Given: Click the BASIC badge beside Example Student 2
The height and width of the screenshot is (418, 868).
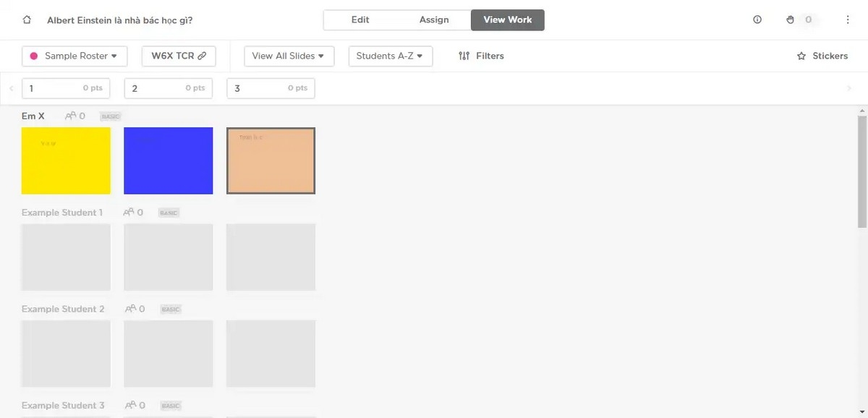Looking at the screenshot, I should 171,310.
